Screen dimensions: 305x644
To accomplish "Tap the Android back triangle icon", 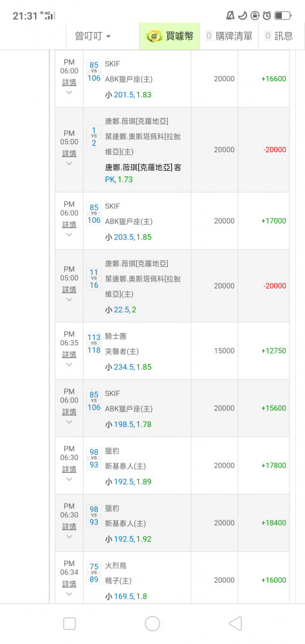I will tap(236, 623).
